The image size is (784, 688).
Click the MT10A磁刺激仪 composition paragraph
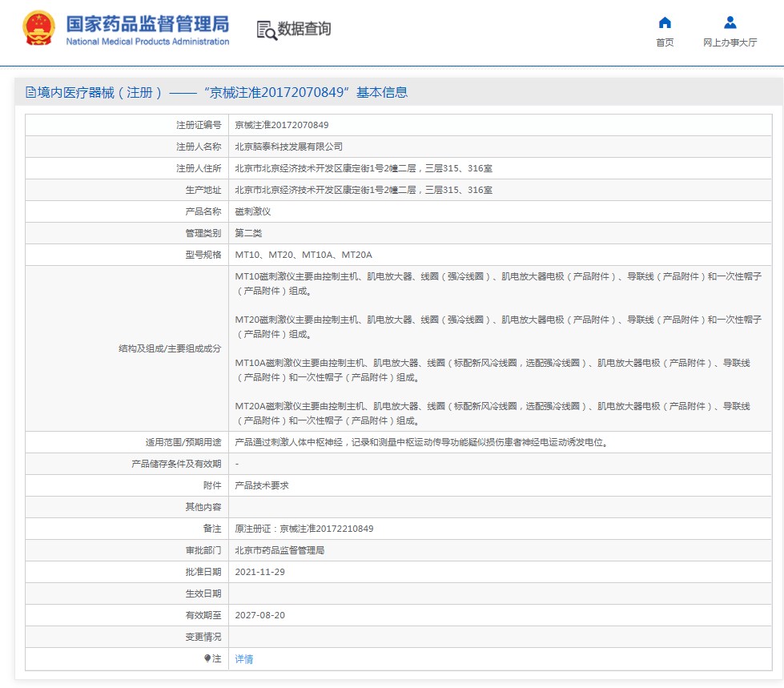click(x=493, y=370)
